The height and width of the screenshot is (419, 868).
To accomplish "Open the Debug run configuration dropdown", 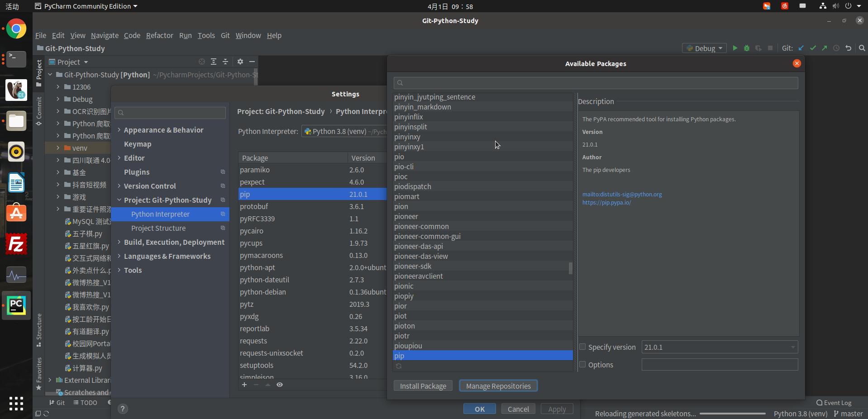I will pos(704,48).
